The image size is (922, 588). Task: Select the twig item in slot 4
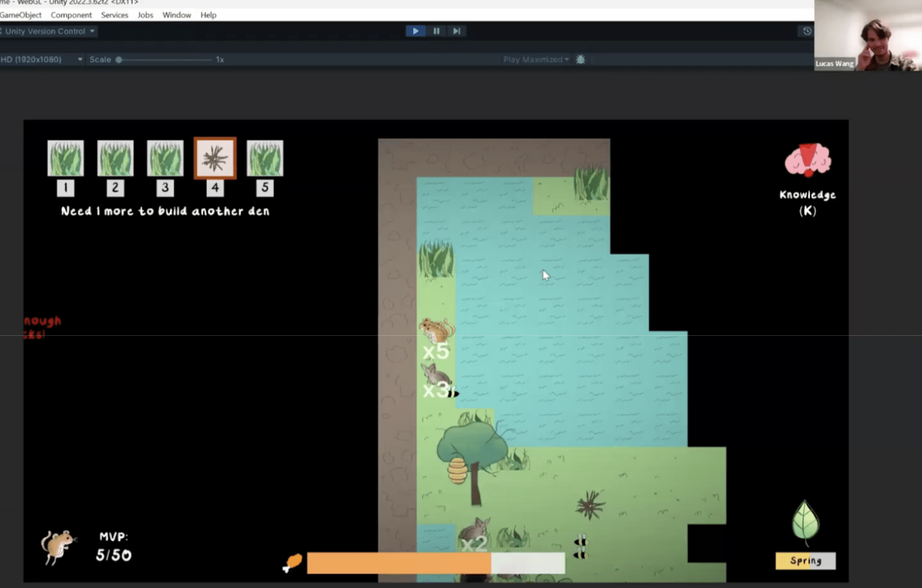coord(215,158)
